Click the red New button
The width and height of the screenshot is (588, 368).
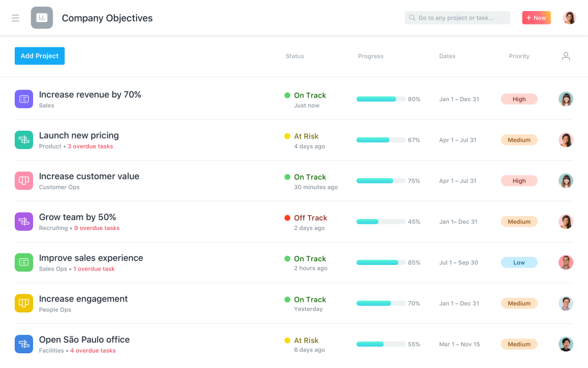coord(536,18)
